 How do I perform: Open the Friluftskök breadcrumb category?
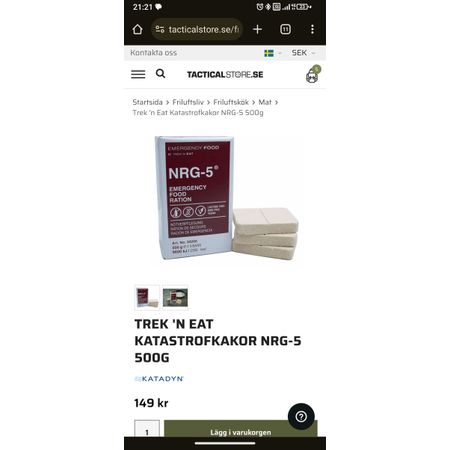(x=231, y=102)
